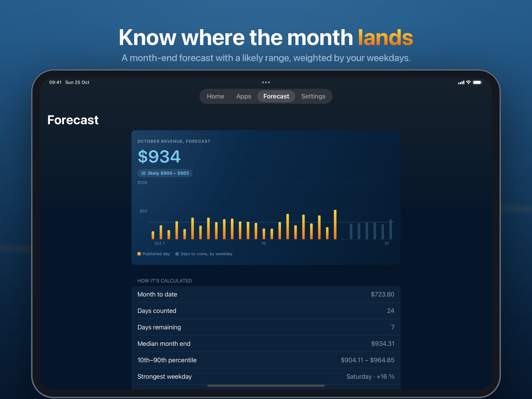Tap the 'Sun 25 Oct' date

(77, 82)
